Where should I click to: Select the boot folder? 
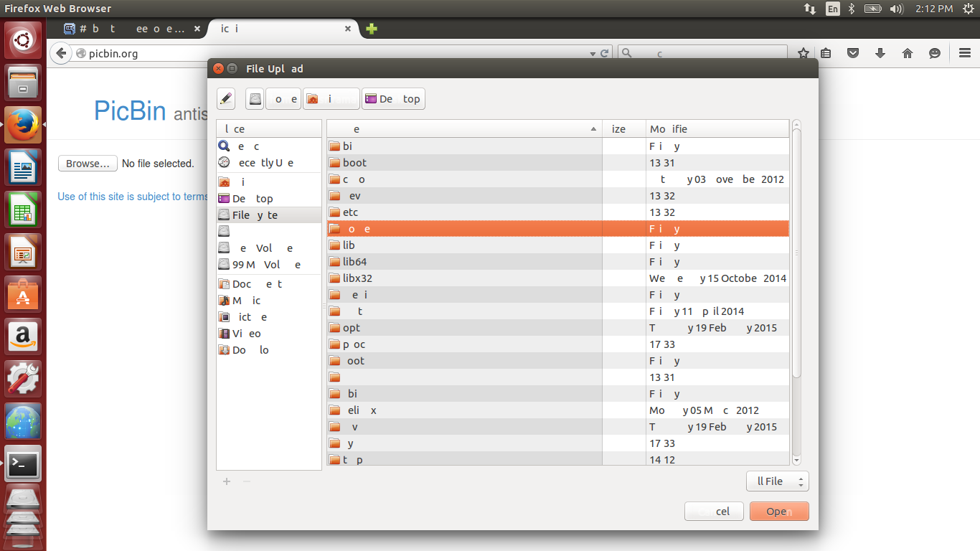click(465, 163)
